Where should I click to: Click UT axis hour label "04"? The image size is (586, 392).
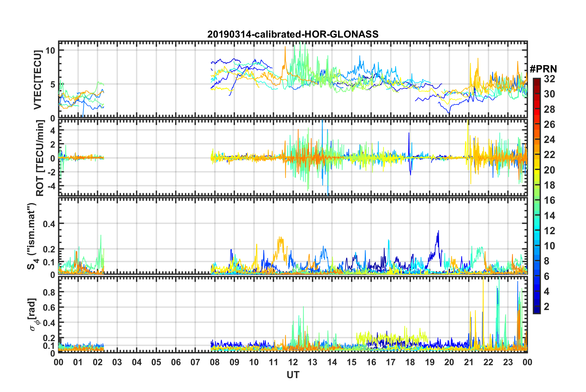click(137, 362)
